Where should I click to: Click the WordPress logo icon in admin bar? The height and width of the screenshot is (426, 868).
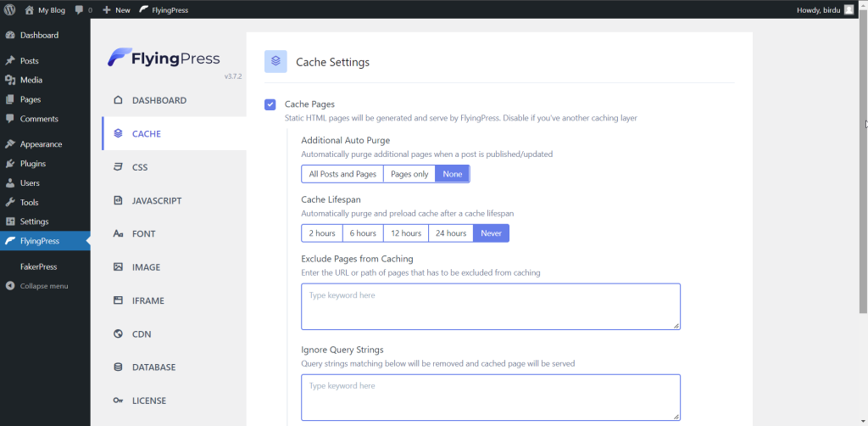(x=9, y=9)
